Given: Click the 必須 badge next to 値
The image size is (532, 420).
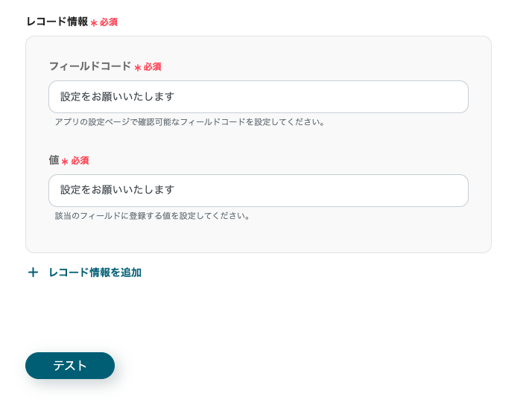Looking at the screenshot, I should point(80,161).
